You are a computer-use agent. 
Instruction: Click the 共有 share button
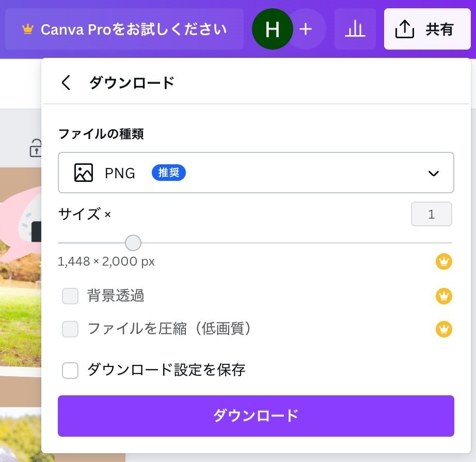427,29
